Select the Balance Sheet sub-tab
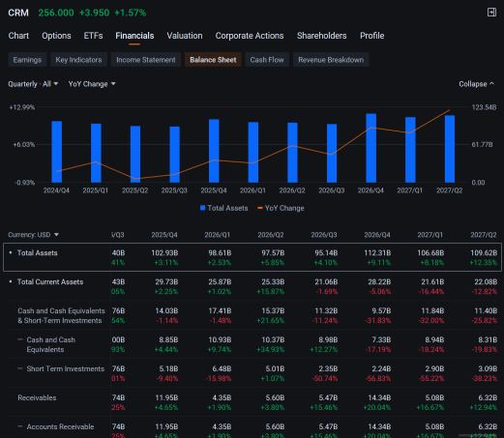Image resolution: width=504 pixels, height=438 pixels. point(213,60)
